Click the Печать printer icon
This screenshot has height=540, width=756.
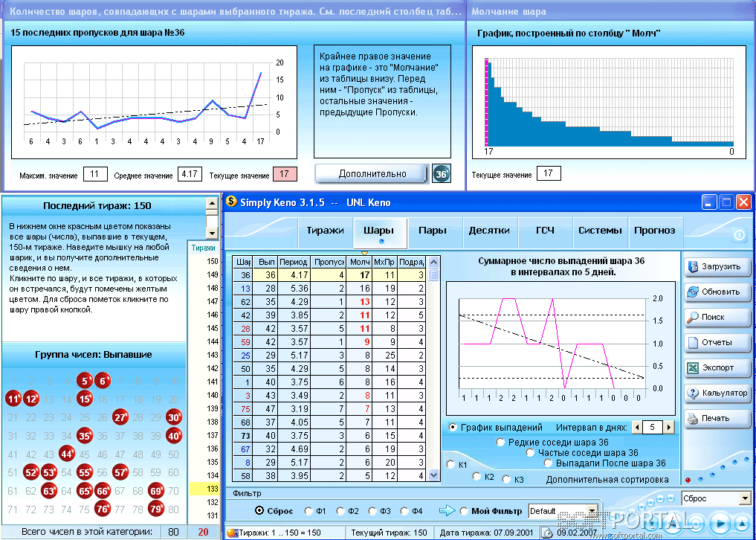(717, 418)
